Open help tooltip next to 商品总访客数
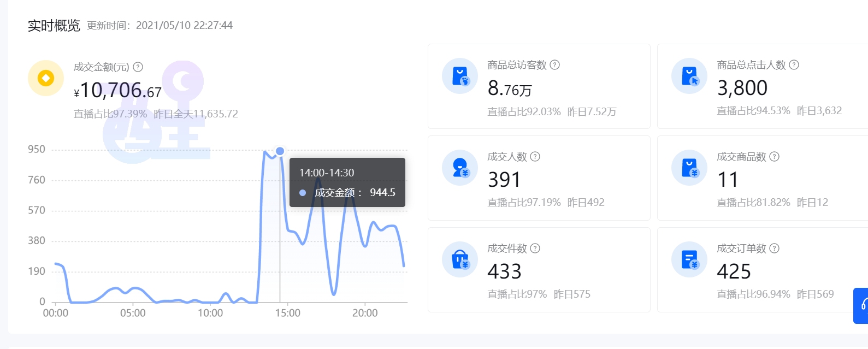The width and height of the screenshot is (868, 349). coord(554,65)
